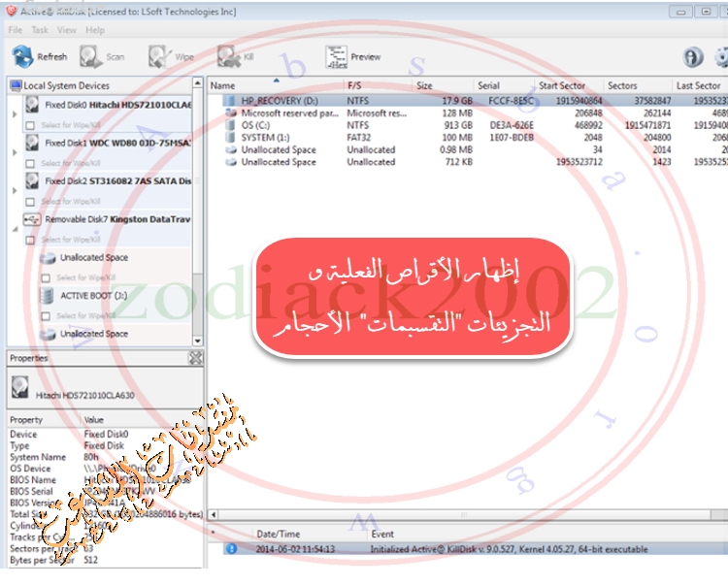Click the device tree scroll-up arrow
This screenshot has width=728, height=585.
point(198,83)
